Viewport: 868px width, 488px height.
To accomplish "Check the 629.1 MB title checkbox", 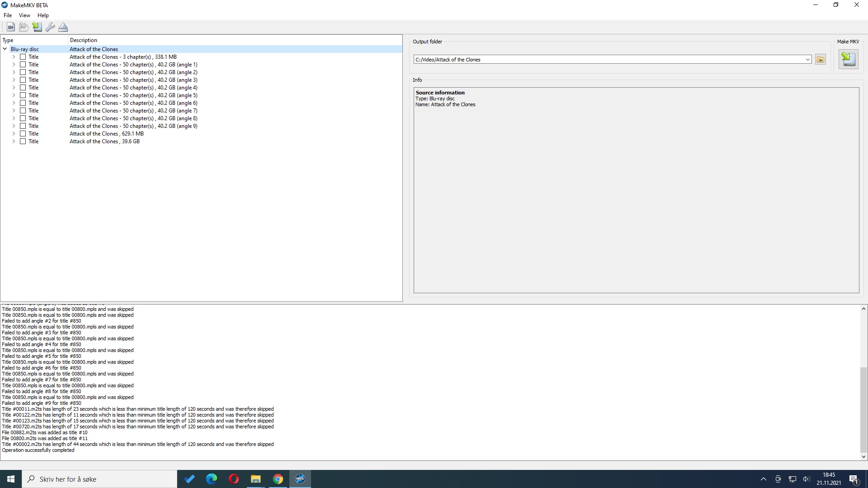I will pyautogui.click(x=23, y=134).
